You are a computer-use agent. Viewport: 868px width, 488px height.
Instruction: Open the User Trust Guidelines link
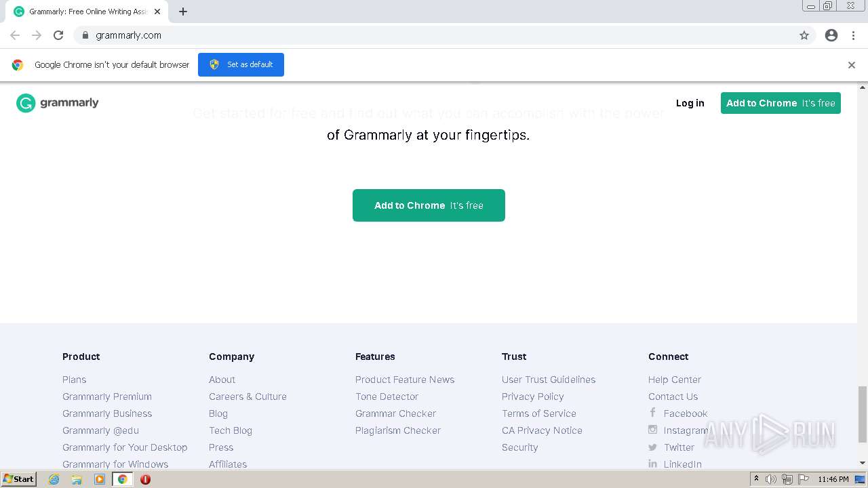point(549,380)
